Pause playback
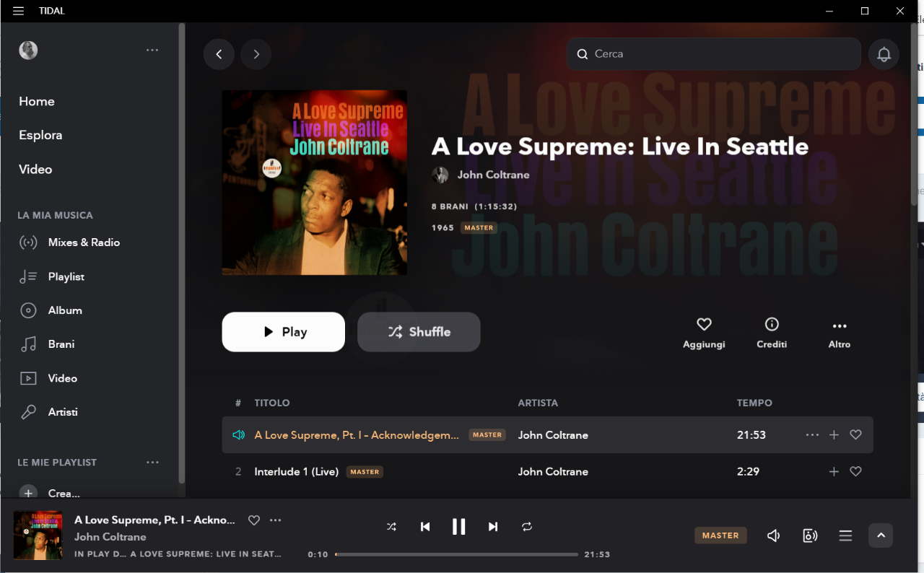The width and height of the screenshot is (924, 573). (x=458, y=527)
